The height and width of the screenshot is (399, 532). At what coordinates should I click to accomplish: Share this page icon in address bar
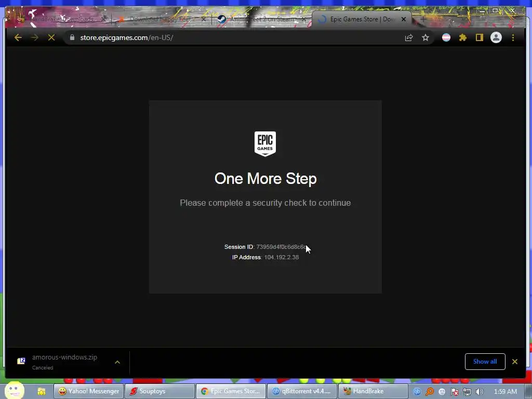click(x=409, y=37)
